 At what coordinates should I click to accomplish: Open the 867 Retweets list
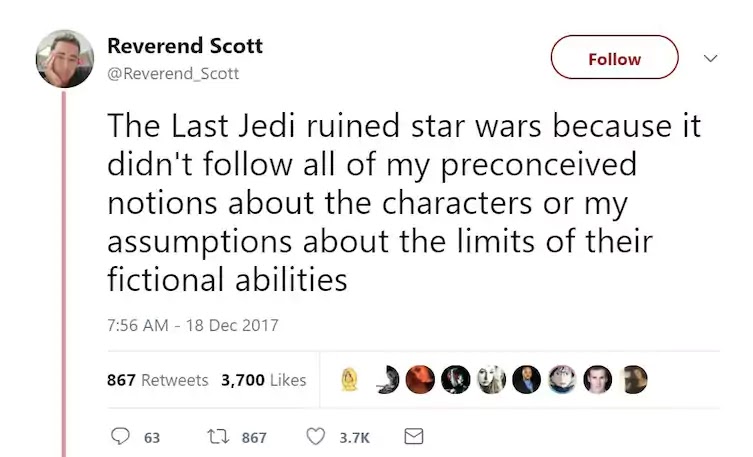tap(157, 380)
